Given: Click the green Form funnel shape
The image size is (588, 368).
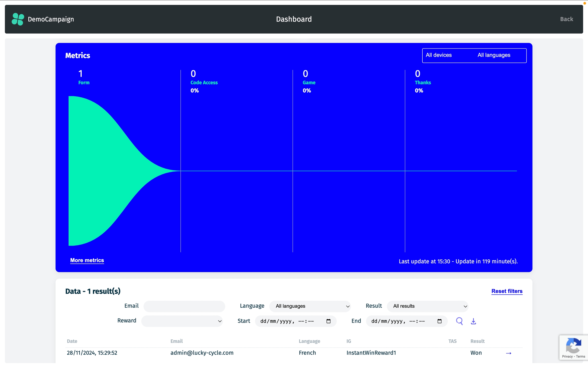Looking at the screenshot, I should pos(102,171).
